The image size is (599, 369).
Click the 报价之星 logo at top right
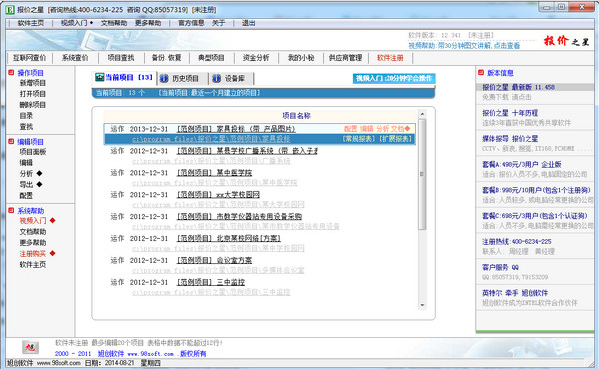567,40
